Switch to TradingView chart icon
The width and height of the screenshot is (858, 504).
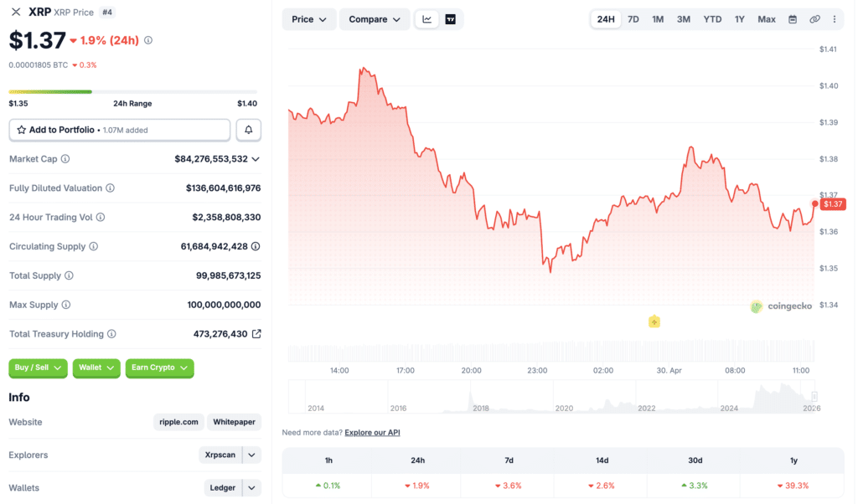[x=451, y=19]
